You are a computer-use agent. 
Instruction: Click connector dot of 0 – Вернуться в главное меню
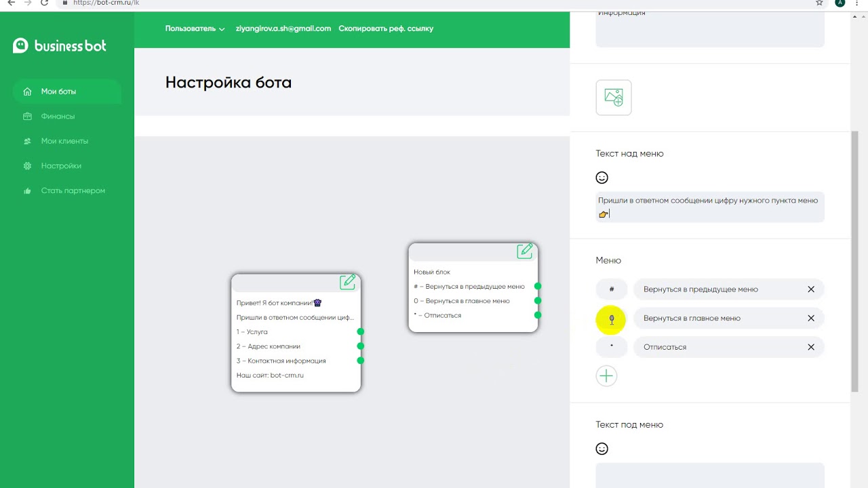pos(538,300)
